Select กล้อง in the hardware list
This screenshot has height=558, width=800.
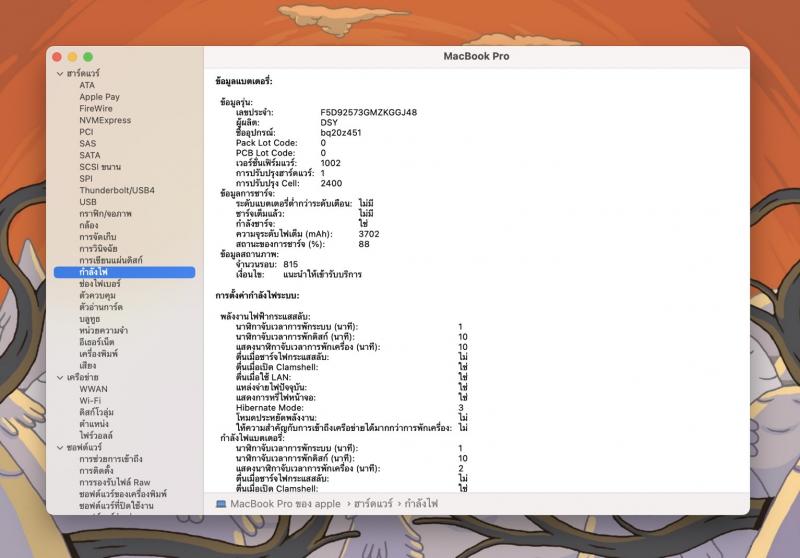pyautogui.click(x=88, y=225)
